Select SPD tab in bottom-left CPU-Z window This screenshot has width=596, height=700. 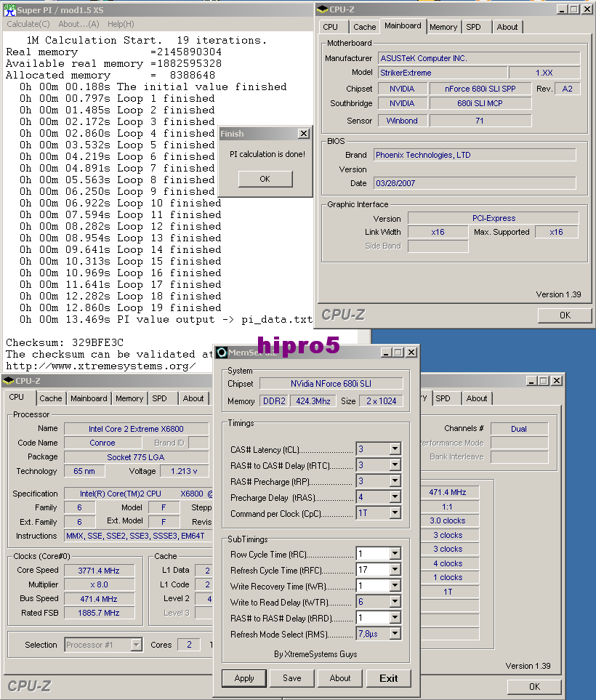(159, 398)
